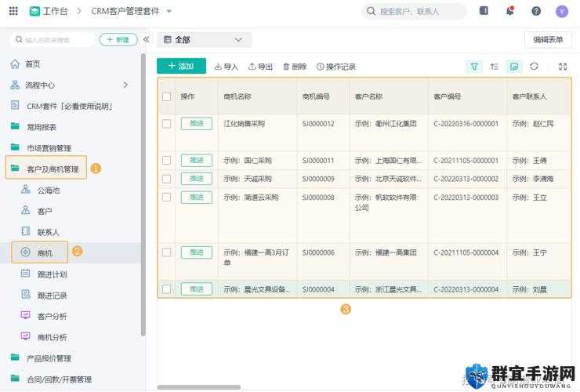Click the green field display icon
Image resolution: width=580 pixels, height=392 pixels.
pos(514,67)
